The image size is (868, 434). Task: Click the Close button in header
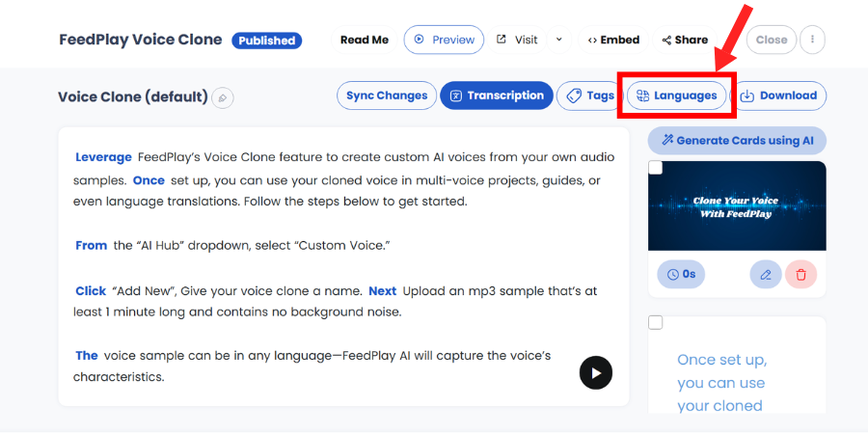[772, 40]
